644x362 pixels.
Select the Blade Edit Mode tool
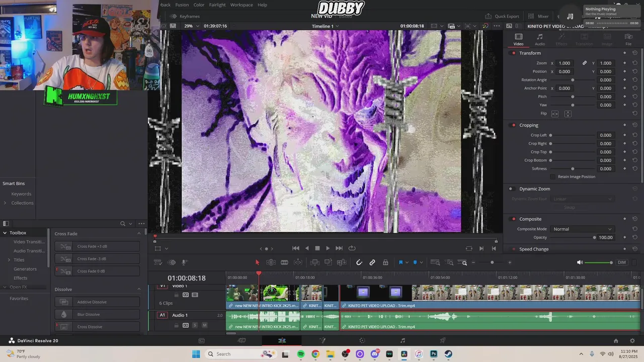pyautogui.click(x=284, y=262)
